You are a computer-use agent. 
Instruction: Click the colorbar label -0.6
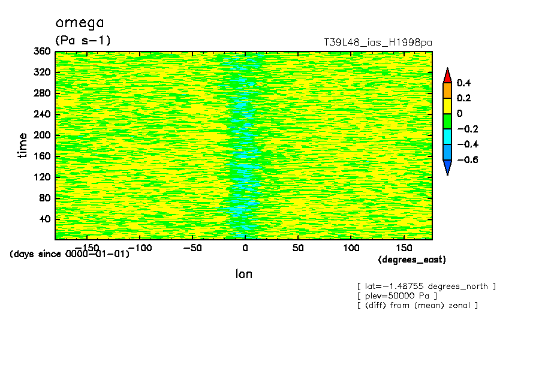click(468, 159)
